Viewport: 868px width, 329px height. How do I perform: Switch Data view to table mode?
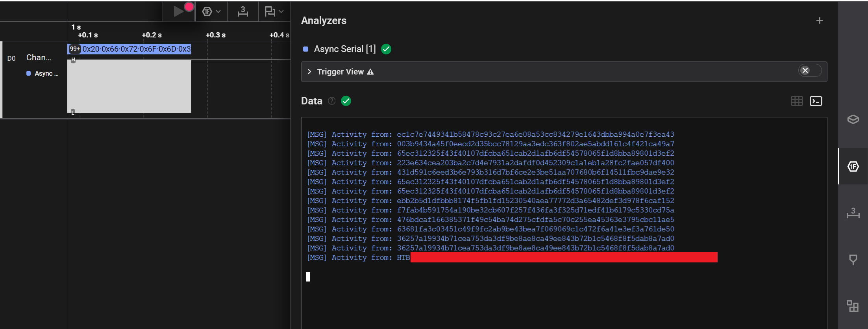pyautogui.click(x=796, y=101)
